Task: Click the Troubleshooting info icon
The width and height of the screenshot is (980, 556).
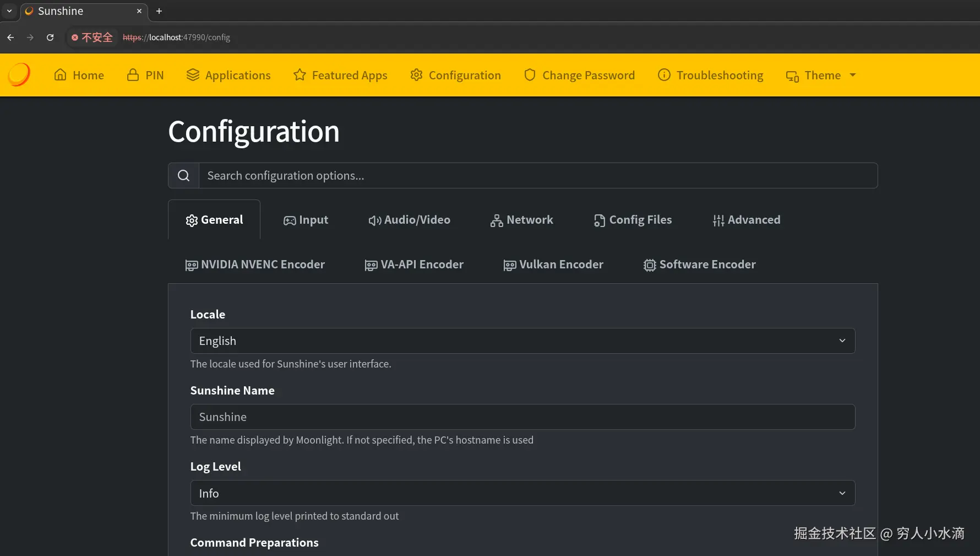Action: tap(664, 75)
